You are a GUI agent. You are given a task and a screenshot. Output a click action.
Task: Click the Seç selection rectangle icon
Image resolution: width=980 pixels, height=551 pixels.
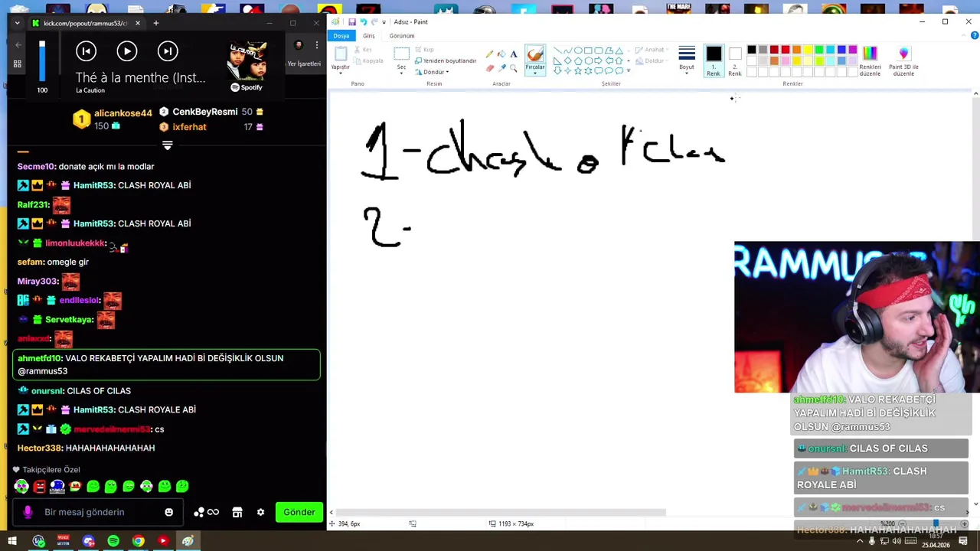click(x=401, y=54)
